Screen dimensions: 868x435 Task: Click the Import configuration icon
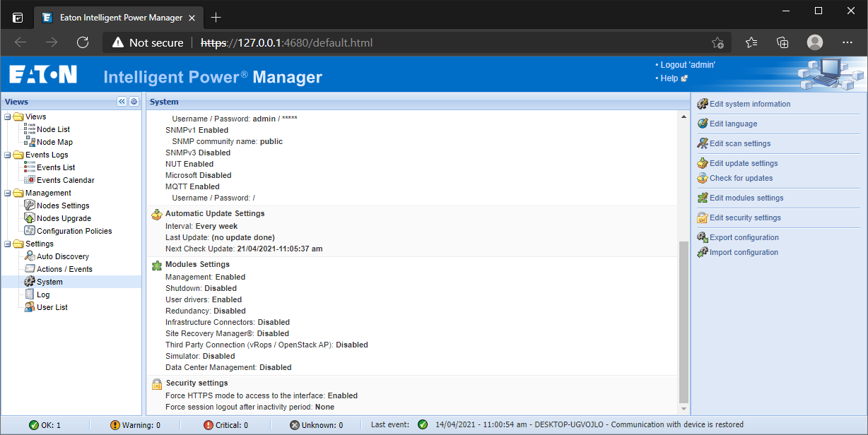coord(703,252)
